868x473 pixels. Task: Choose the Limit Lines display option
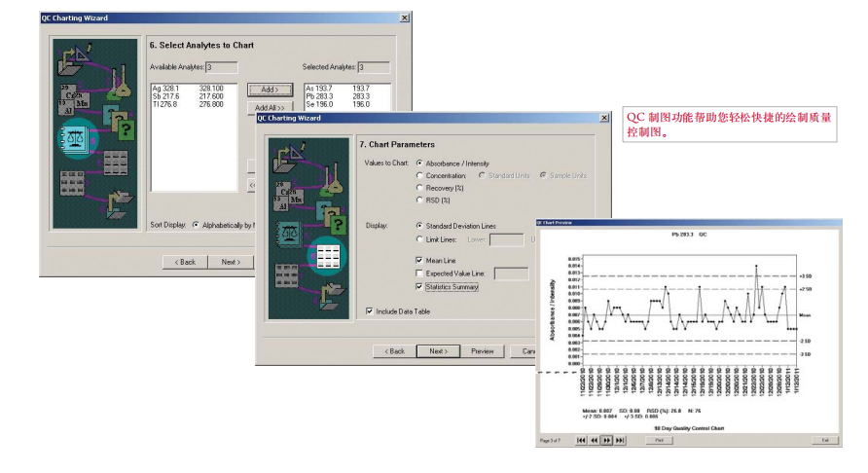(419, 239)
